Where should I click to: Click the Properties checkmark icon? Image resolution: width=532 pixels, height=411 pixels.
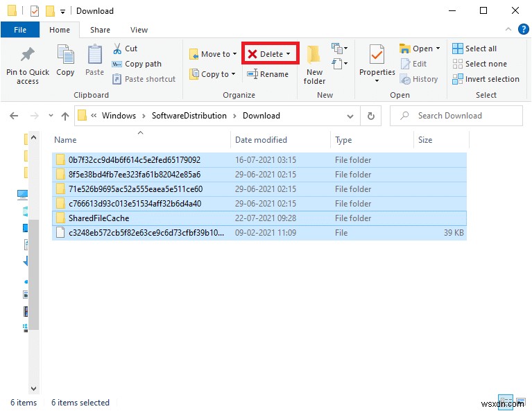point(377,54)
